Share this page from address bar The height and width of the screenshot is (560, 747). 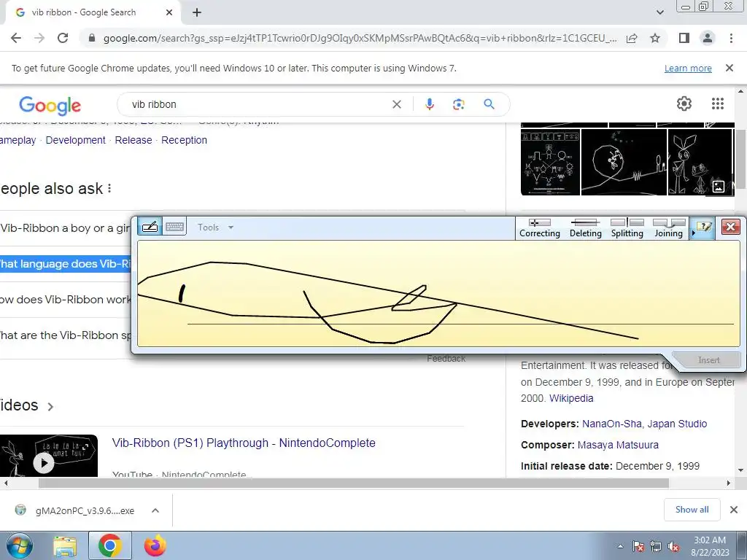(632, 38)
